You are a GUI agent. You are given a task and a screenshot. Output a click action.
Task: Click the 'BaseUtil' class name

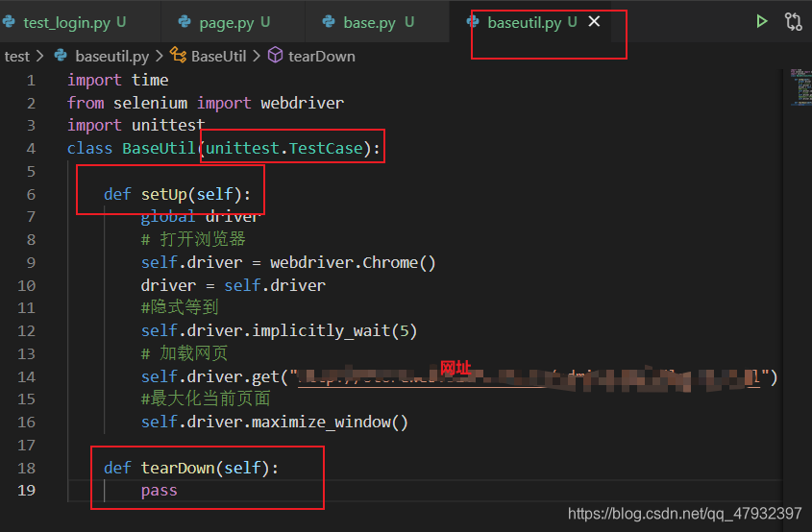tap(159, 149)
